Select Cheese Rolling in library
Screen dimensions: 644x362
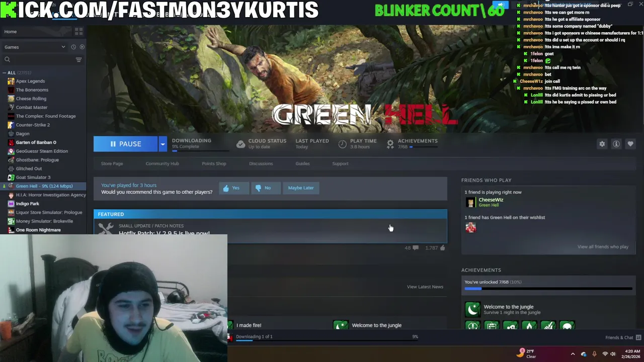click(x=31, y=99)
